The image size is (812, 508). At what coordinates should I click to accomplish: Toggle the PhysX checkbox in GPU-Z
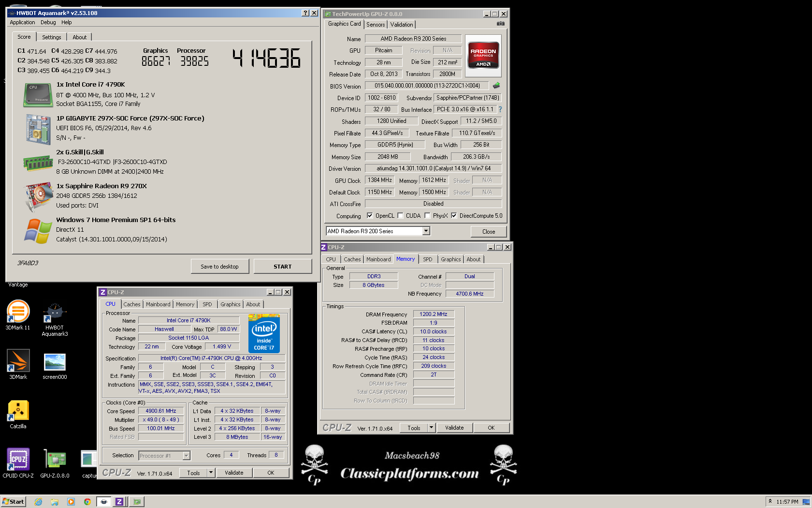[x=427, y=216]
